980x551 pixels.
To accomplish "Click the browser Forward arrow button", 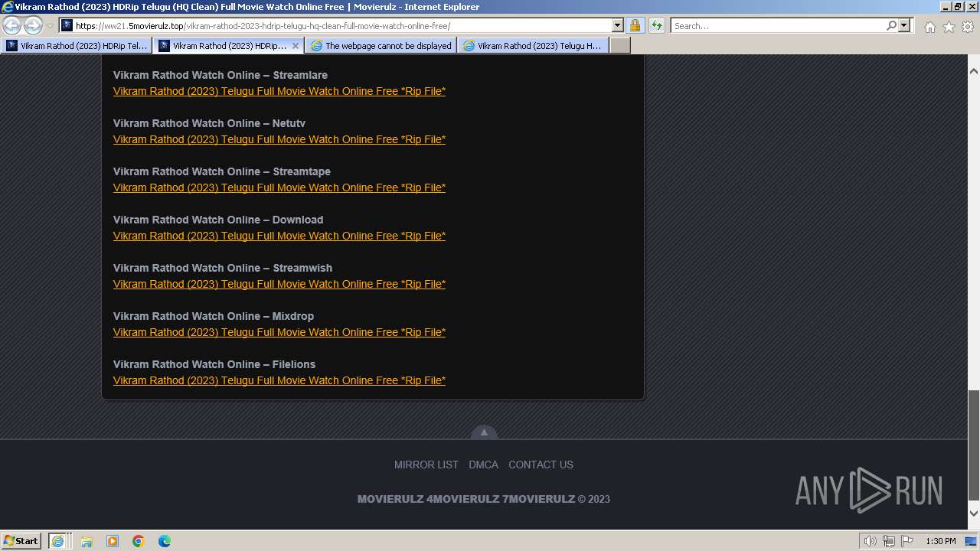I will [x=33, y=25].
